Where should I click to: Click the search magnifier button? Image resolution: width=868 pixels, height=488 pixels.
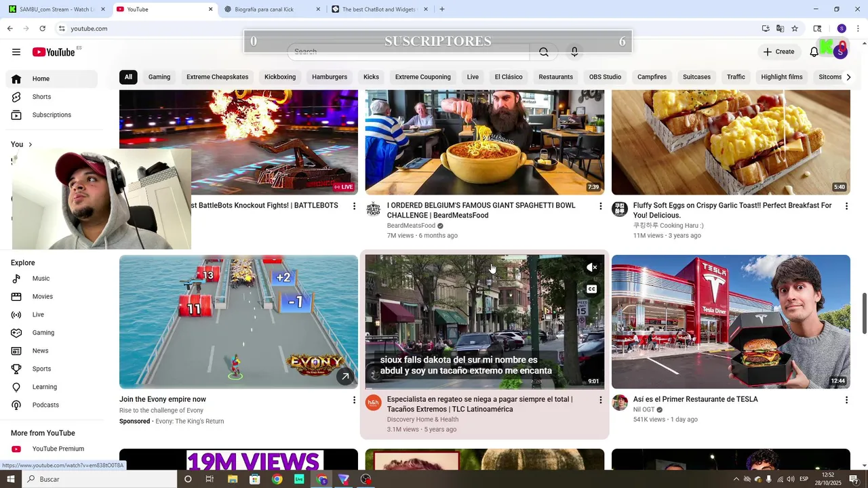click(544, 52)
